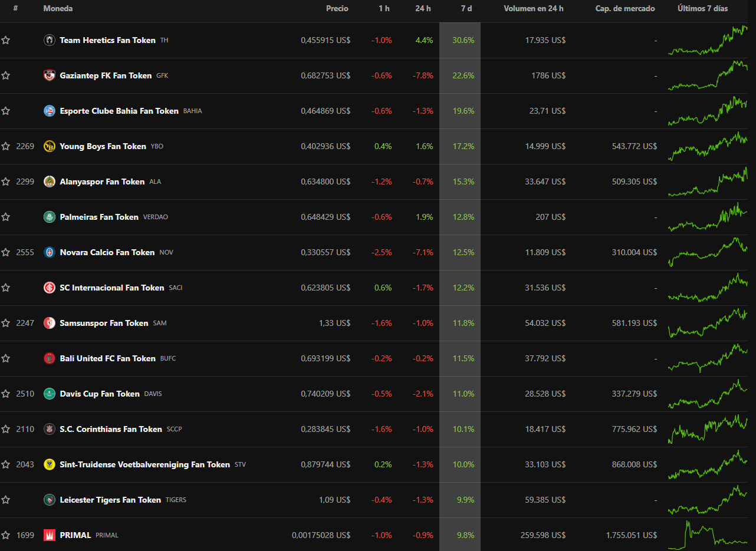The image size is (756, 551).
Task: Open Esporte Clube Bahia Fan Token details
Action: point(119,111)
